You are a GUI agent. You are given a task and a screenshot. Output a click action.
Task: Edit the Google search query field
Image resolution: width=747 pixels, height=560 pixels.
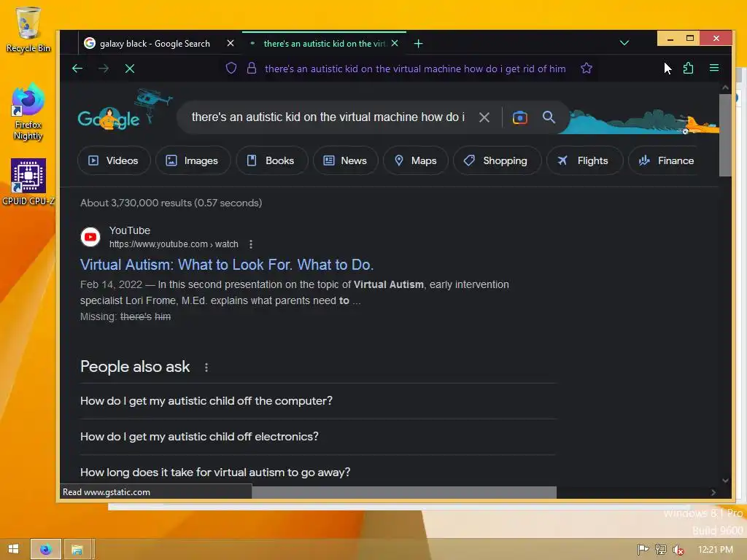(x=328, y=117)
